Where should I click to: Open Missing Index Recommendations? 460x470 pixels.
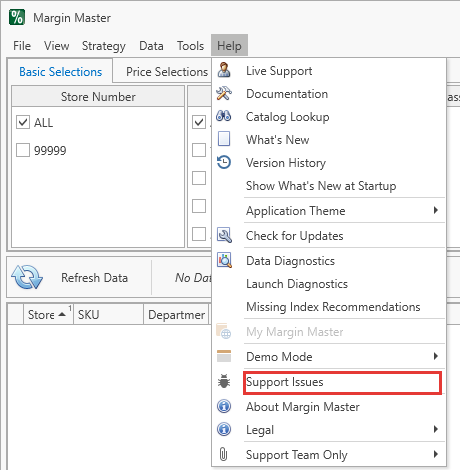tap(329, 307)
